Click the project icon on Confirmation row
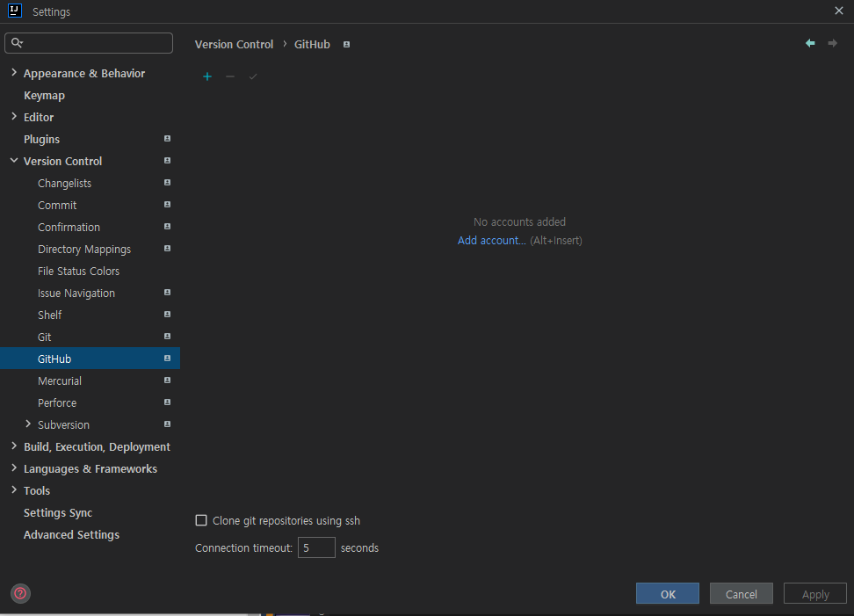Screen dimensions: 854x616 pos(167,226)
